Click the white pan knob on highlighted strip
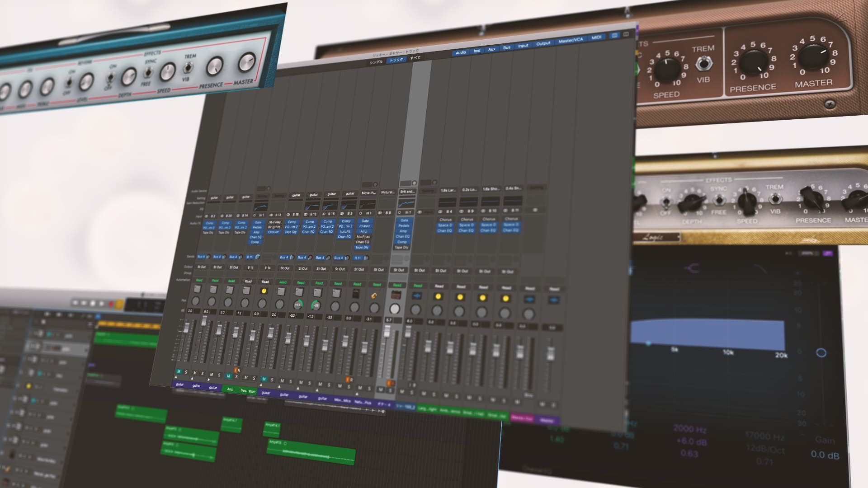The height and width of the screenshot is (488, 868). point(395,309)
